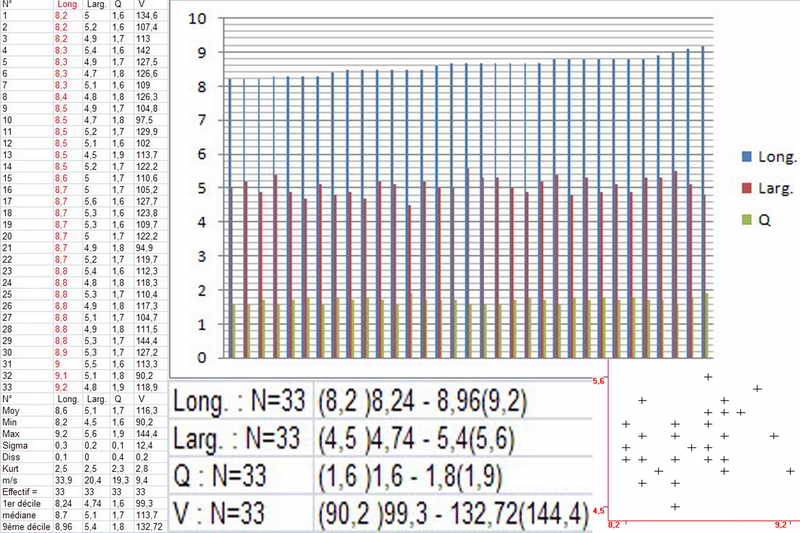Image resolution: width=800 pixels, height=533 pixels.
Task: Click the red 5,6 scatter axis label
Action: (x=600, y=382)
